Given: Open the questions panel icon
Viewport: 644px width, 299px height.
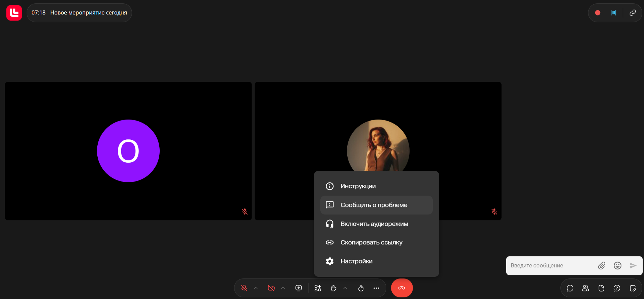Looking at the screenshot, I should [x=617, y=288].
